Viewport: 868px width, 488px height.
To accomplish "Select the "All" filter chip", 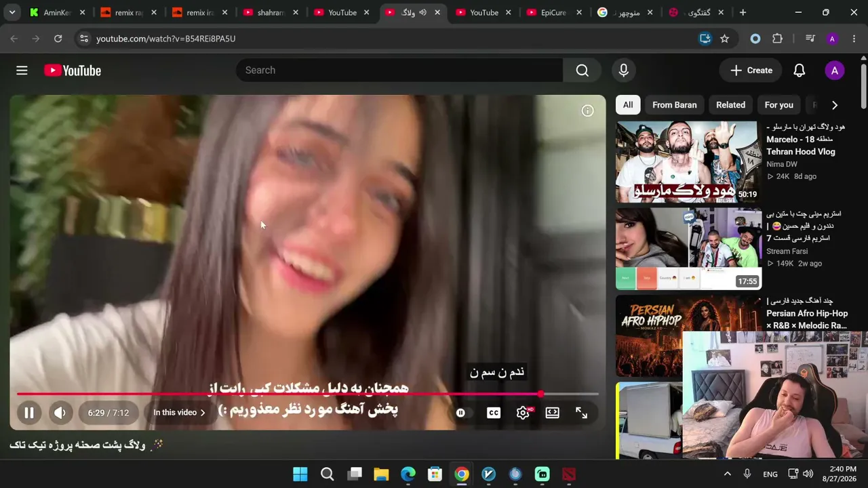I will click(x=628, y=105).
